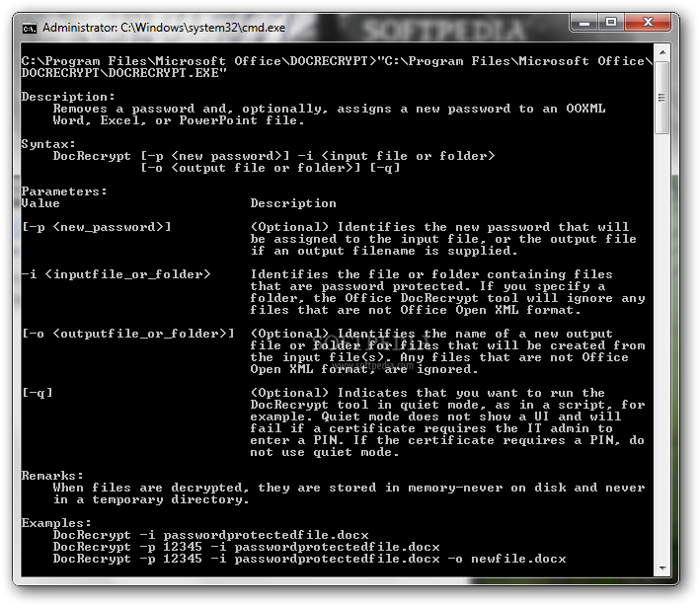Click the '[-p <new_password>]' parameter
Viewport: 700px width, 606px height.
(97, 227)
